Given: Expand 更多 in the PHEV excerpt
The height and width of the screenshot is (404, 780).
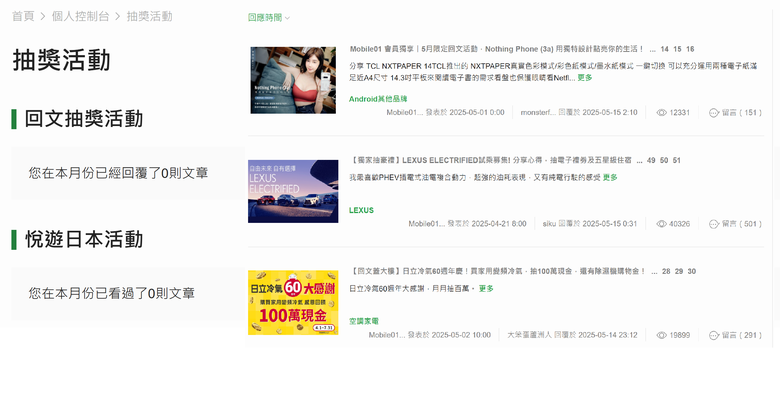Looking at the screenshot, I should 610,178.
